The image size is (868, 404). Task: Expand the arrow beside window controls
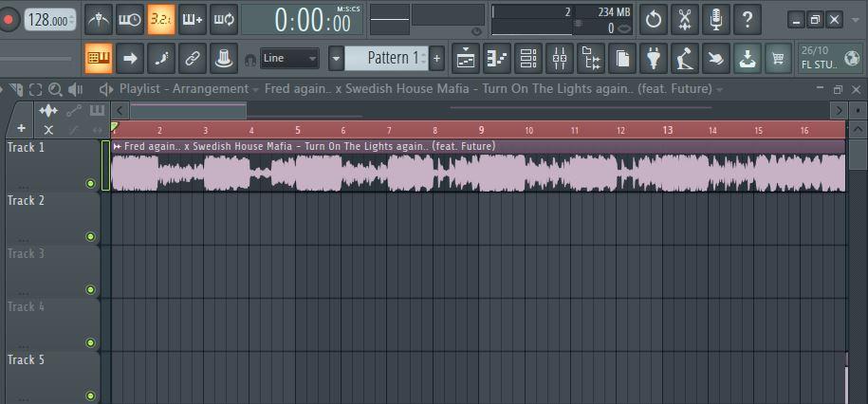point(857,20)
